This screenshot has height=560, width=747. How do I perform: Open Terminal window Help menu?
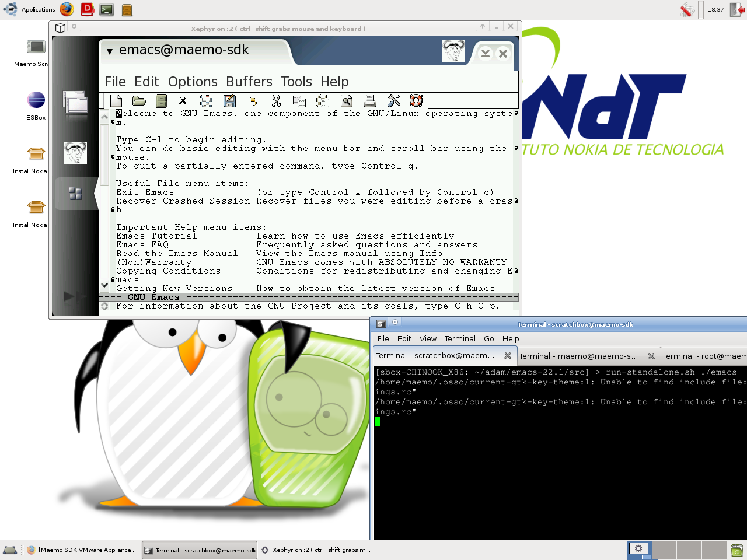(x=511, y=339)
